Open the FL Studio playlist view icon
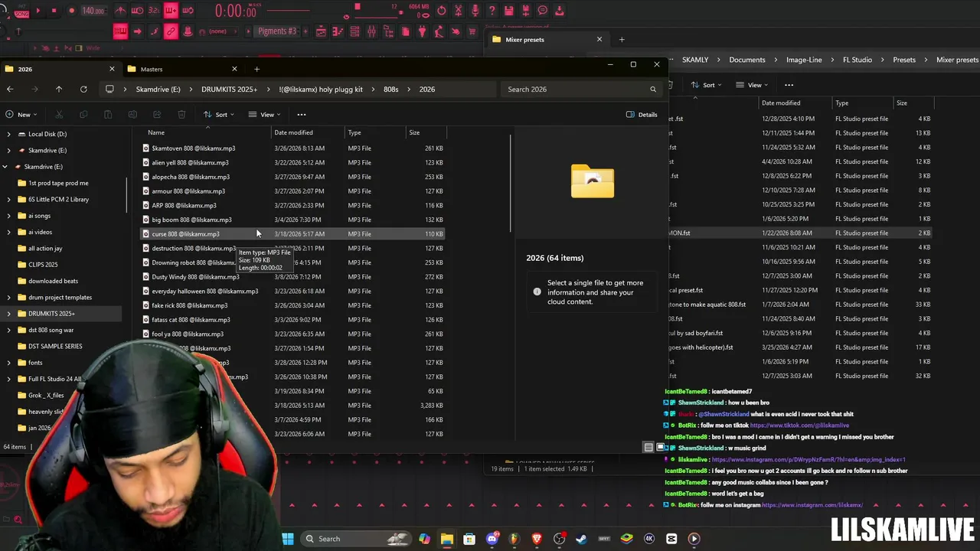 321,31
